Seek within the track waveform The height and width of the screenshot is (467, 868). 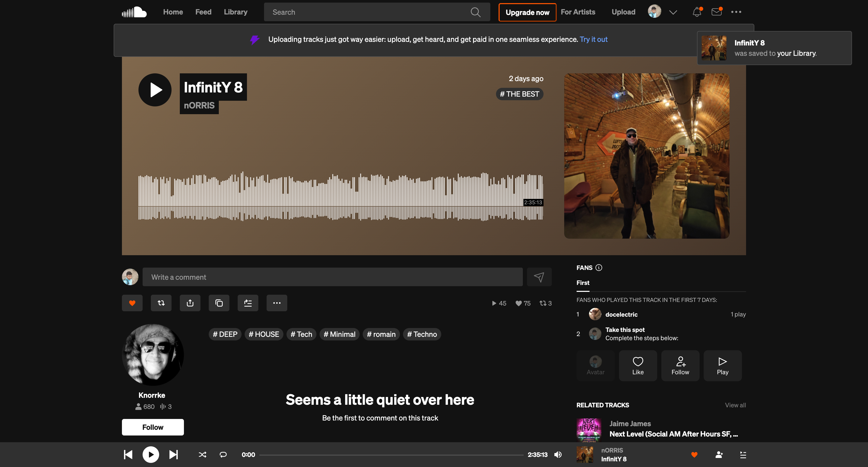coord(341,197)
